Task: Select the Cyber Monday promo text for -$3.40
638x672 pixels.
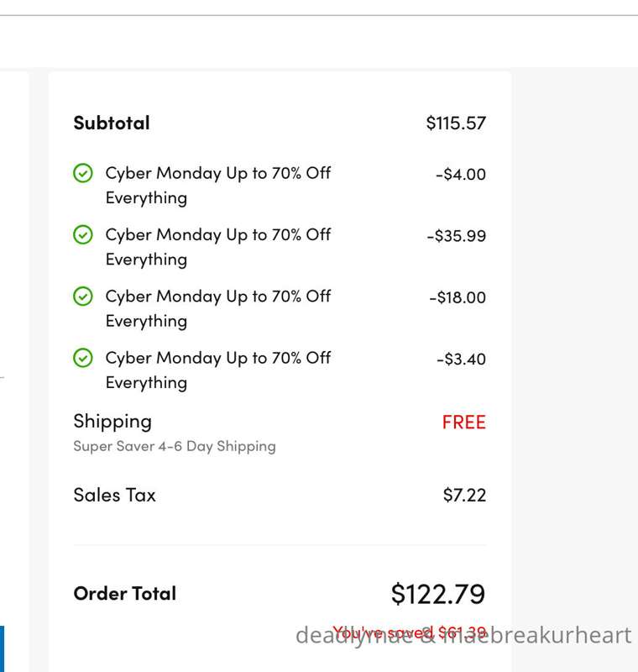Action: (218, 370)
